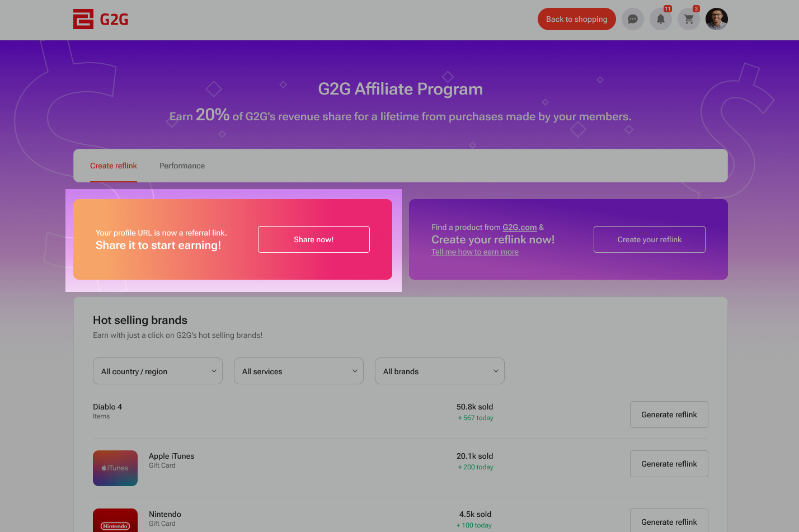This screenshot has width=799, height=532.
Task: Open the All country/region dropdown
Action: tap(157, 370)
